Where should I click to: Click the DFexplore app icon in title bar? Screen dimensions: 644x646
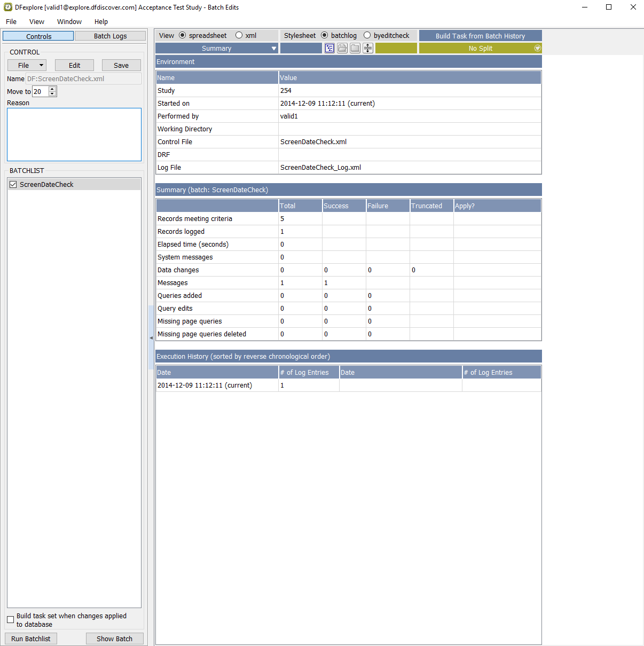pos(8,7)
